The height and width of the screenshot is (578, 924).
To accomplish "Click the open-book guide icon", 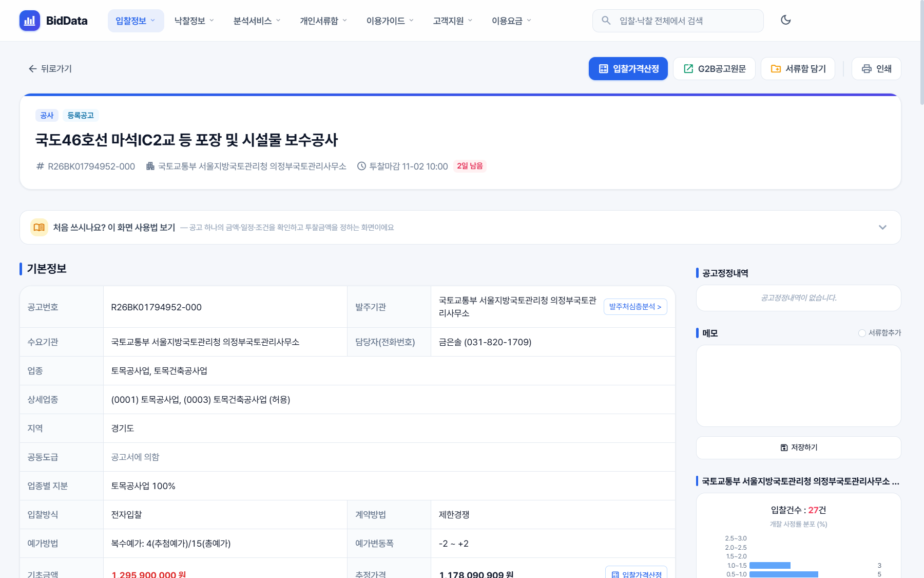I will (39, 227).
